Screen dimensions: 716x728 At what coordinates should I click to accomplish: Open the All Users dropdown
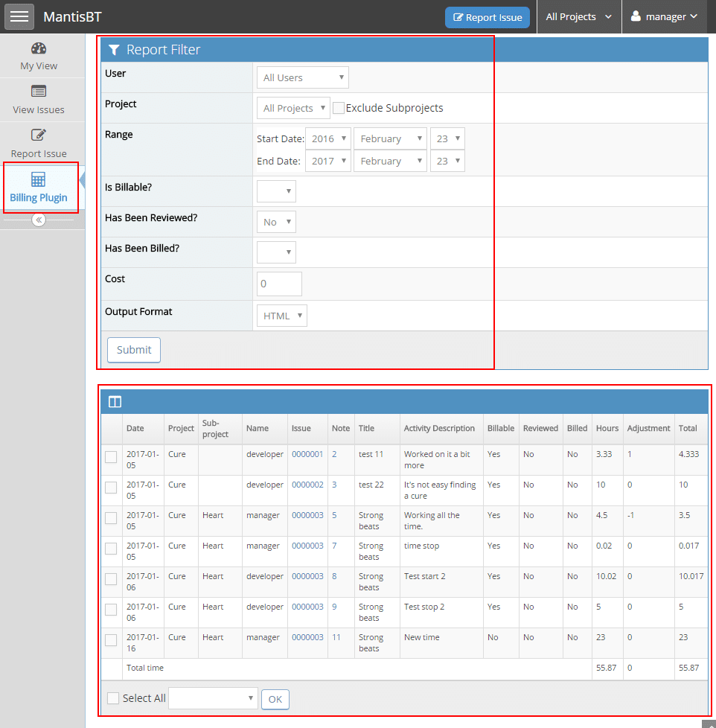pyautogui.click(x=303, y=77)
